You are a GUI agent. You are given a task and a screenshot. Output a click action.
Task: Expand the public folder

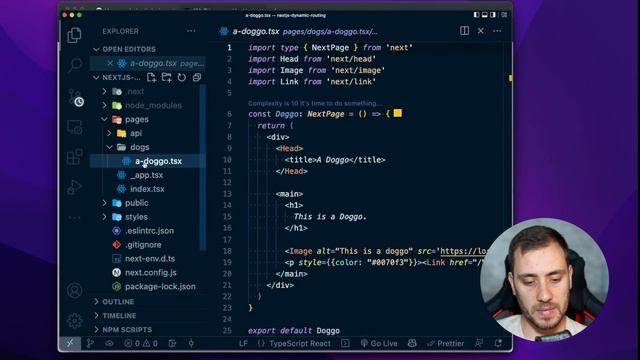coord(104,203)
